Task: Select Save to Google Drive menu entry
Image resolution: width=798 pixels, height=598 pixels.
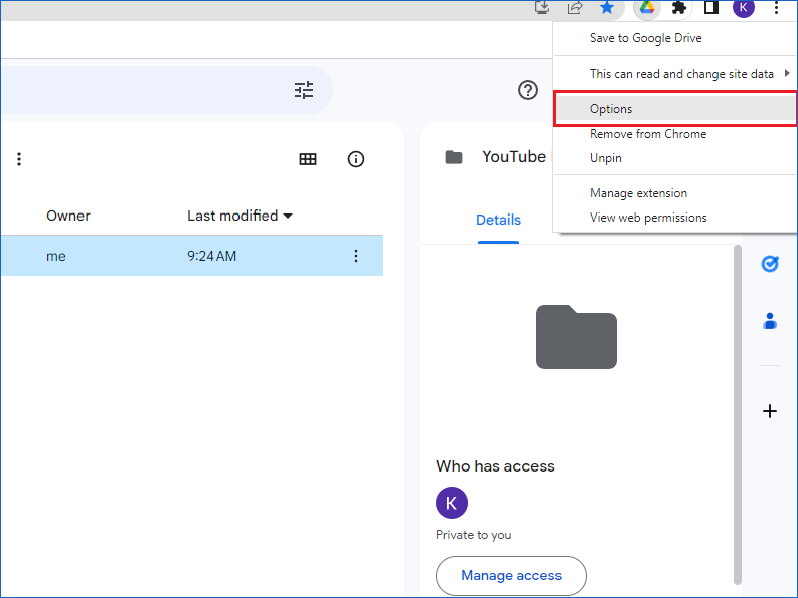Action: coord(674,38)
